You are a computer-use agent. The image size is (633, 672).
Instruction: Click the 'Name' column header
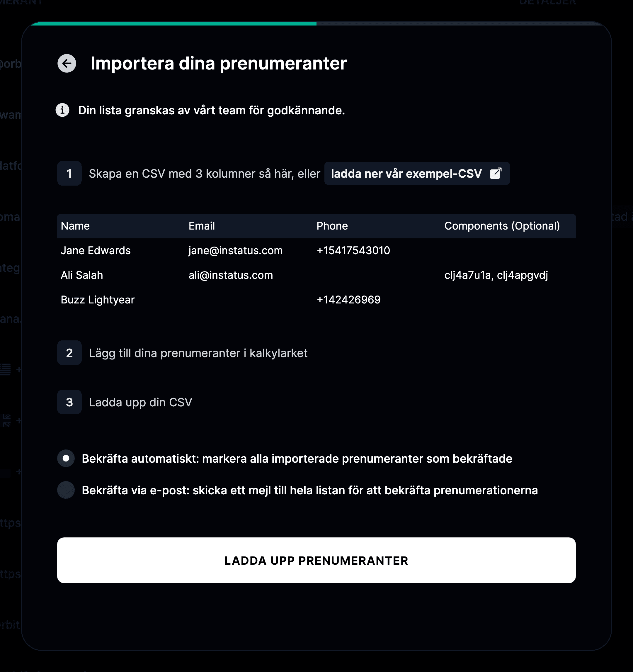coord(75,226)
